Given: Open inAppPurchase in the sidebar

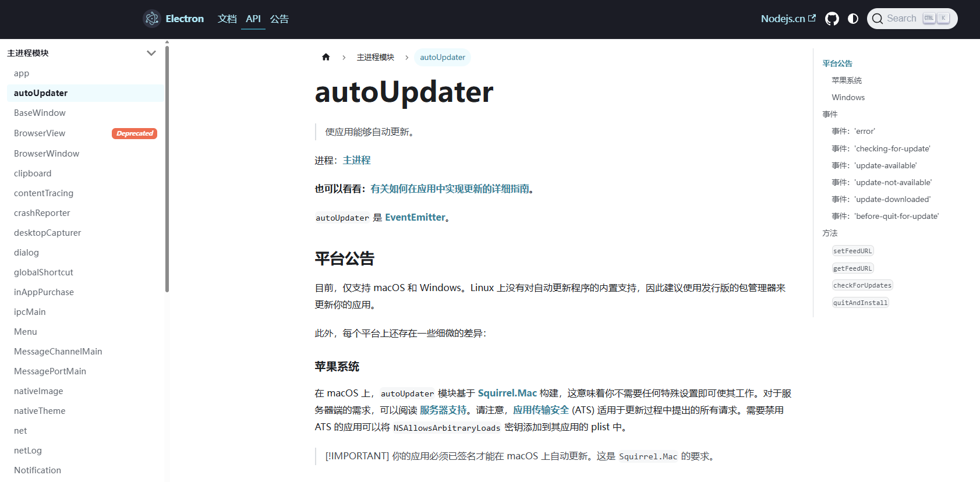Looking at the screenshot, I should tap(85, 292).
